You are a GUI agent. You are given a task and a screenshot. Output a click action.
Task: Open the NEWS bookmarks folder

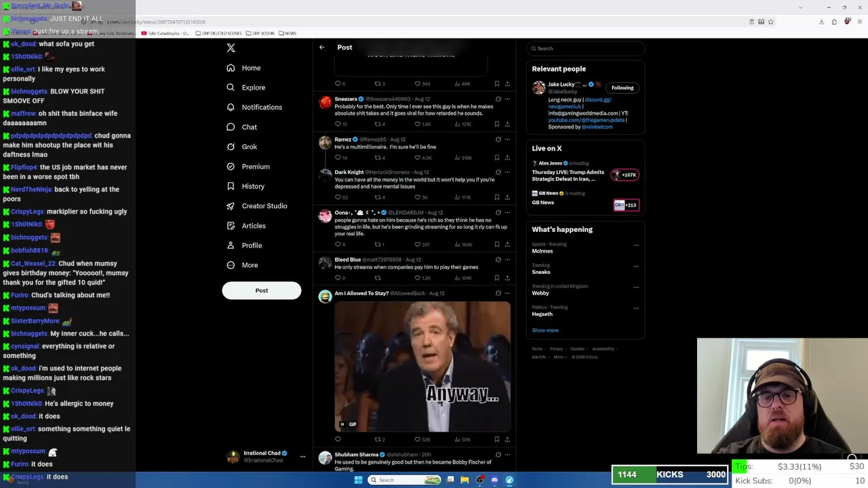click(x=288, y=33)
